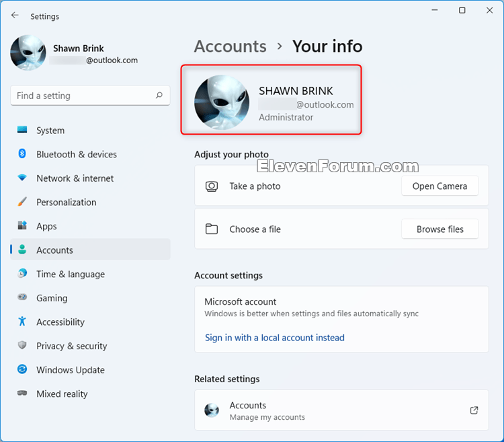This screenshot has height=442, width=504.
Task: Click the Accounts person icon
Action: [x=22, y=250]
